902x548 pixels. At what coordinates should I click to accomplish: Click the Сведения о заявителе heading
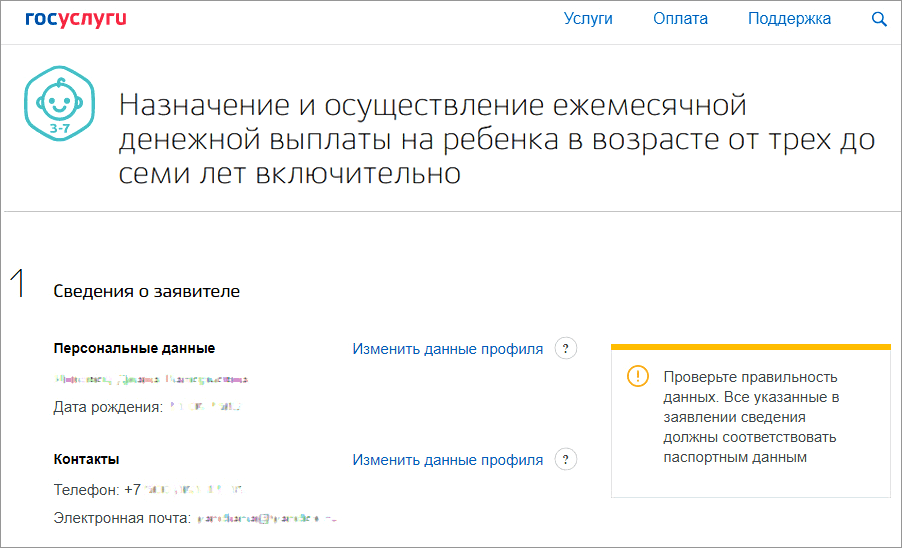coord(146,291)
